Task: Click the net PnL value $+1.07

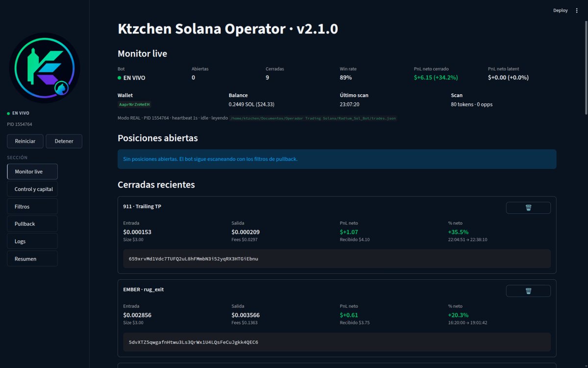Action: click(x=348, y=232)
